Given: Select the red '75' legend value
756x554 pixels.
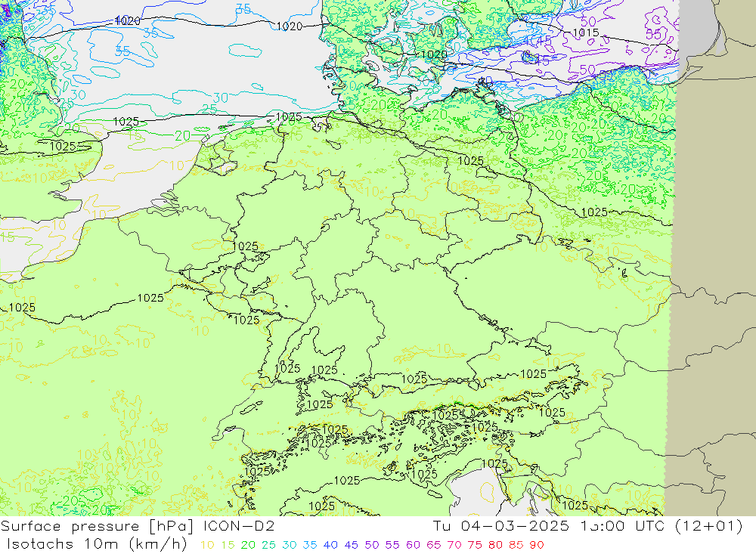Looking at the screenshot, I should pyautogui.click(x=475, y=545).
